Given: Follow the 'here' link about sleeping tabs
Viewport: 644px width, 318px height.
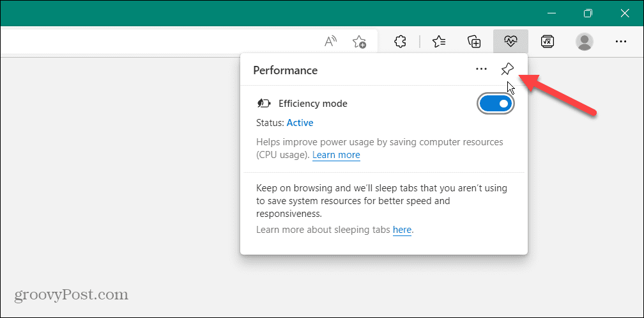Looking at the screenshot, I should point(402,230).
